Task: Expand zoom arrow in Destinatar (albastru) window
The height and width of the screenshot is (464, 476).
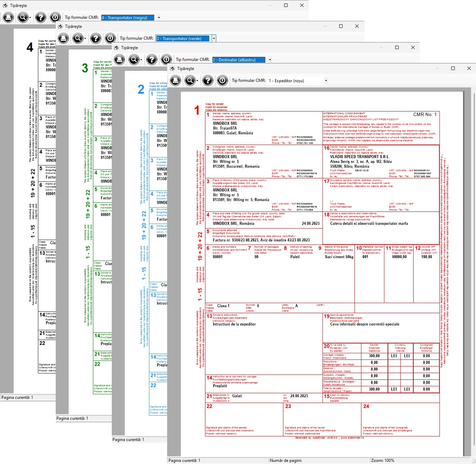Action: click(x=141, y=60)
